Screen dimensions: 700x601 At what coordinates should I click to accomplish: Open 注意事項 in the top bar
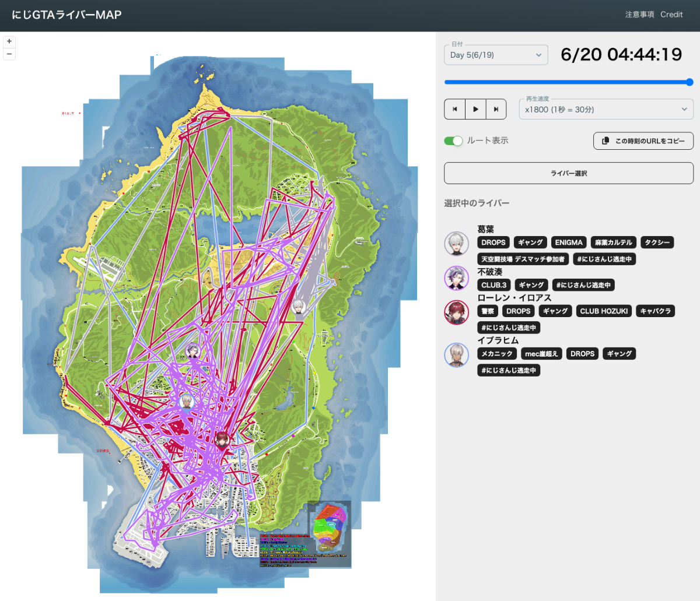click(x=639, y=15)
